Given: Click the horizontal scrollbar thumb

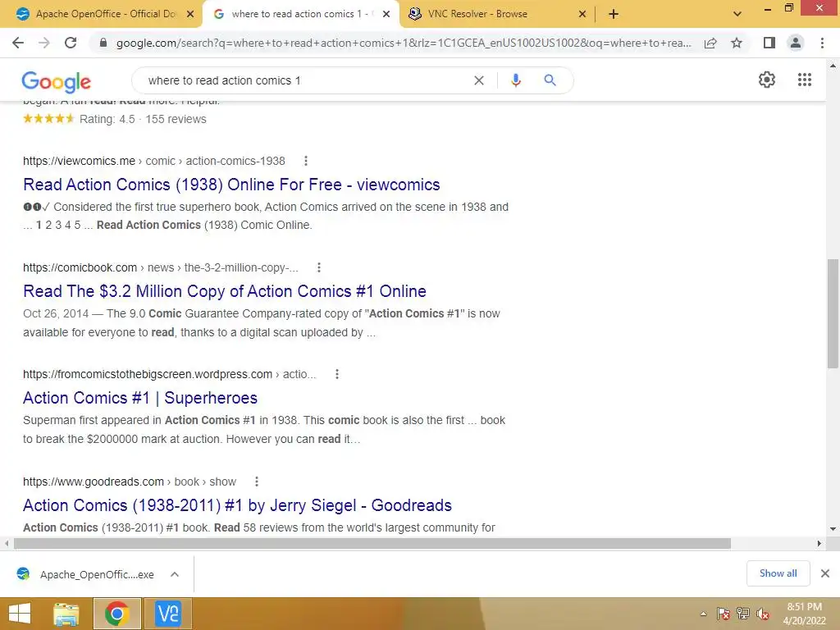Looking at the screenshot, I should 372,544.
